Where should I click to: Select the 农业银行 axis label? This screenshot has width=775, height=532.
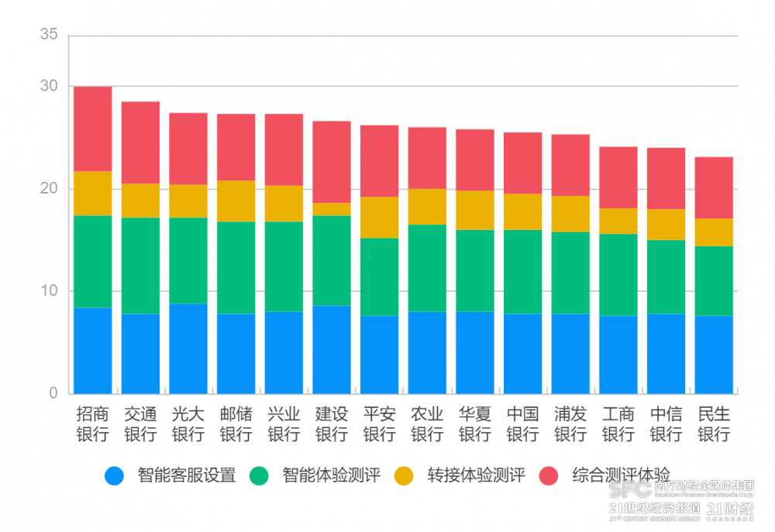coord(427,424)
